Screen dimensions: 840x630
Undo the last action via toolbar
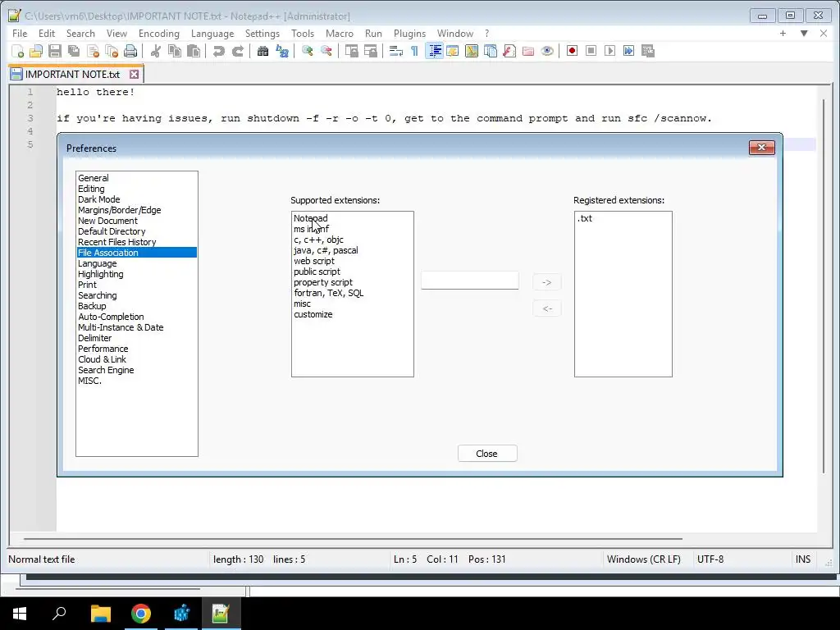[218, 51]
